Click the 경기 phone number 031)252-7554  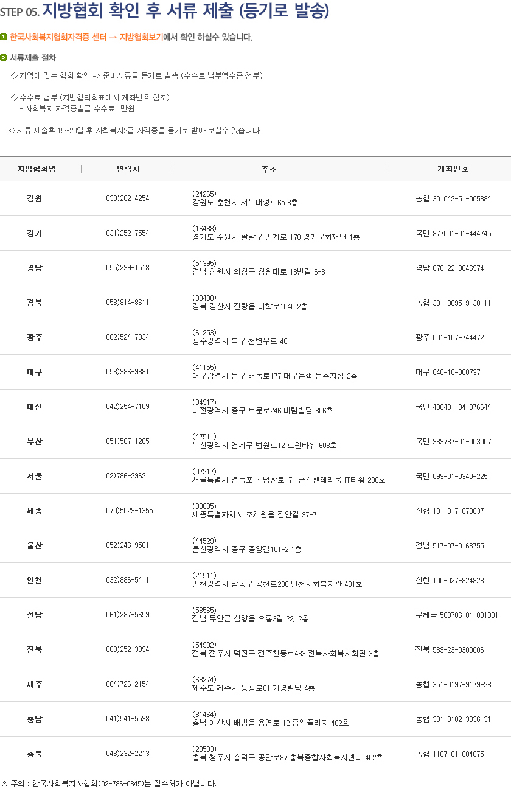point(128,233)
